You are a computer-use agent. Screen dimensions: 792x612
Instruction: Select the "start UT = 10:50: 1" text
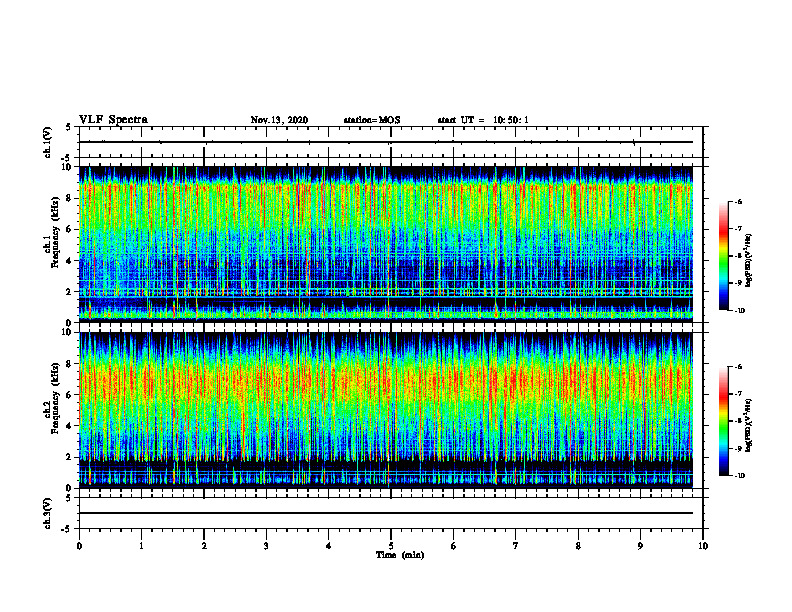coord(483,120)
